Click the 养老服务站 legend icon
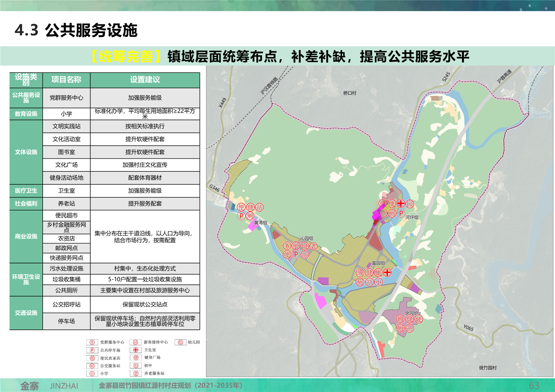The image size is (555, 392). click(136, 373)
